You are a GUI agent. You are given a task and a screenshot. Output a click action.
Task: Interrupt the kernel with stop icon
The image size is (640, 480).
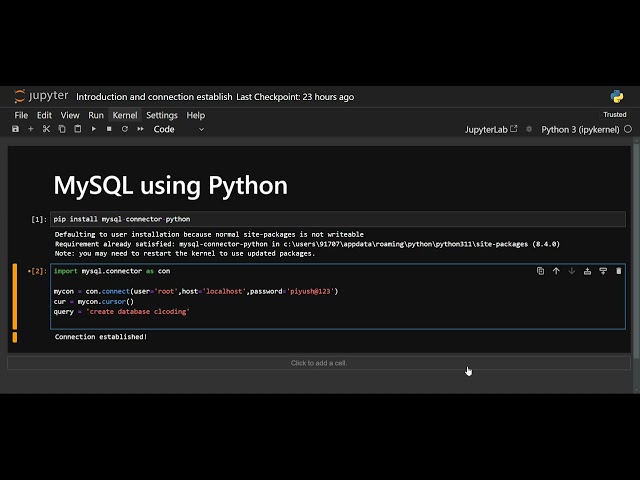coord(109,129)
